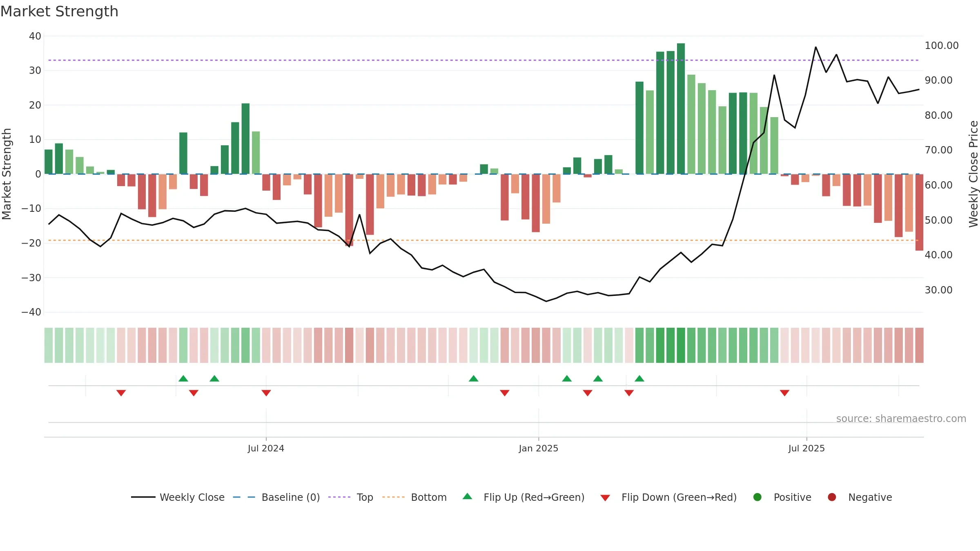Click the −40 strength axis label

(x=31, y=312)
